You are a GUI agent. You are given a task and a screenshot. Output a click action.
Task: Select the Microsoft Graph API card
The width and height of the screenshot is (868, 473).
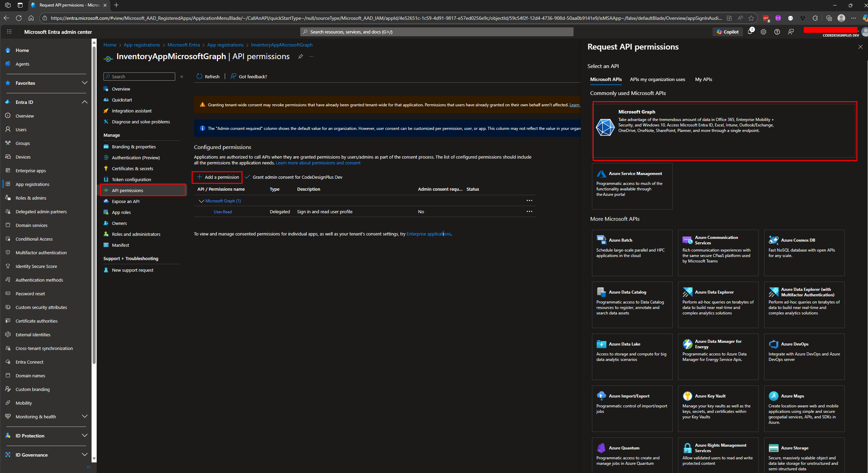tap(725, 131)
